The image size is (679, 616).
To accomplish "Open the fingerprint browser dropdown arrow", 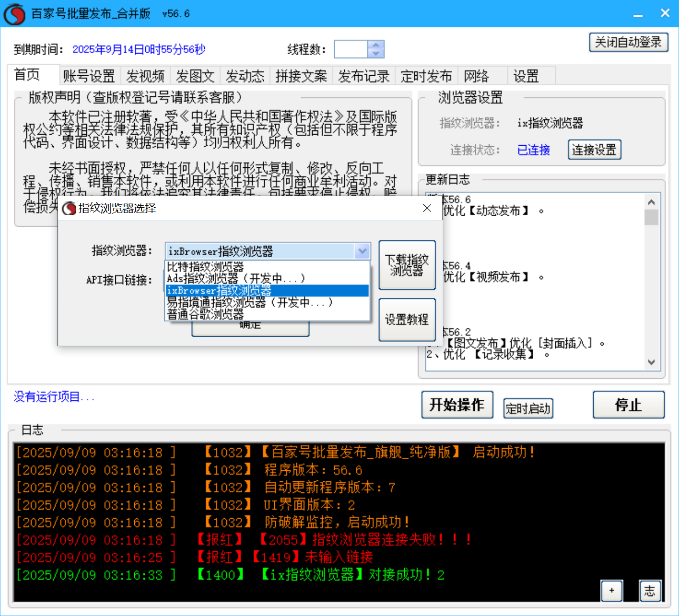I will (362, 251).
